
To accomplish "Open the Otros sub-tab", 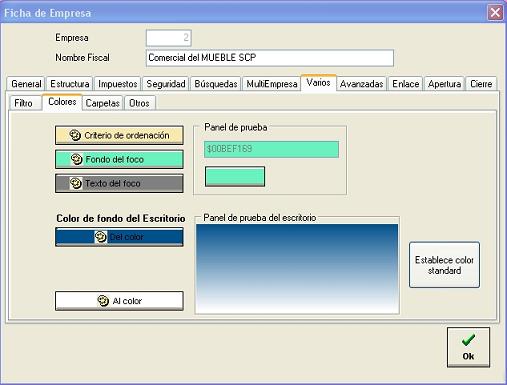I will (x=139, y=103).
